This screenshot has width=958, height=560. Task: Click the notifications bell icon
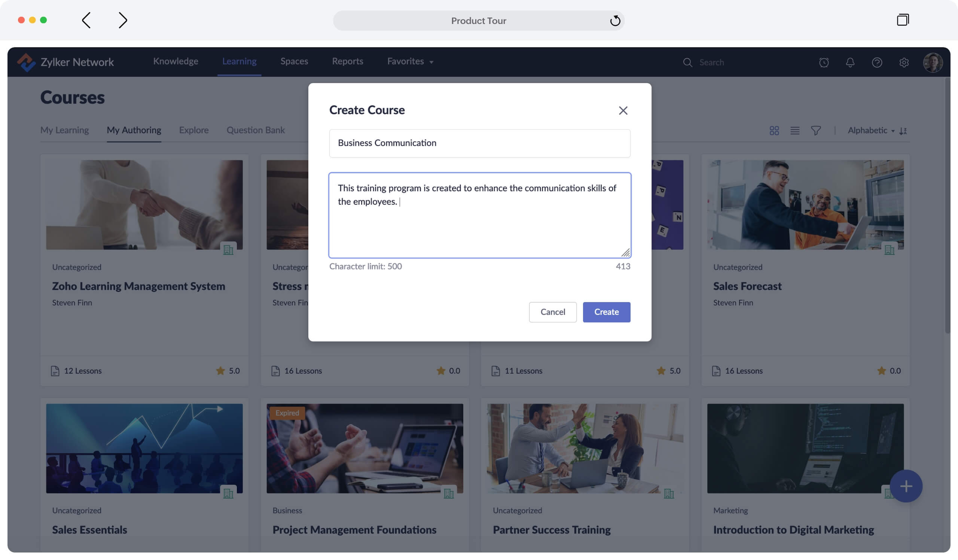click(x=850, y=63)
